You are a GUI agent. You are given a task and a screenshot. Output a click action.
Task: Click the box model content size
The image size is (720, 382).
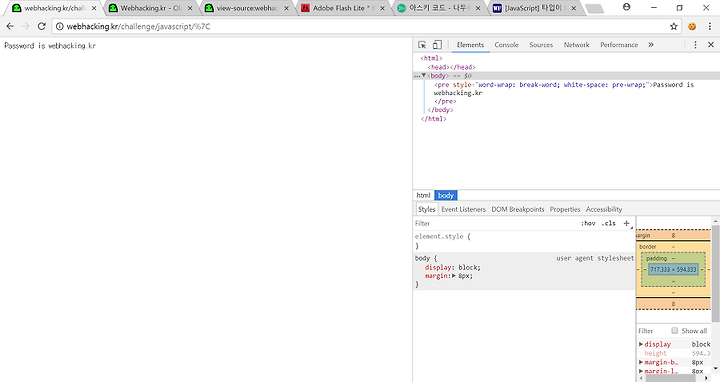(673, 270)
